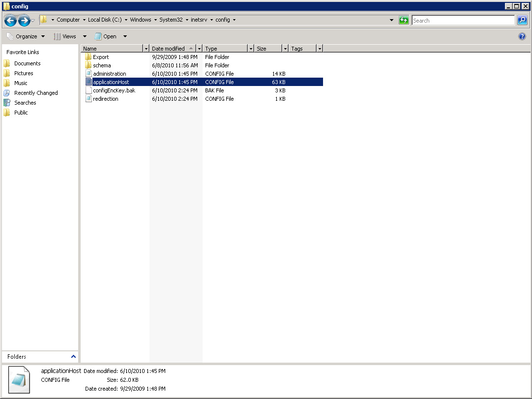Screen dimensions: 532x399
Task: Click the folder icon in the address bar
Action: (x=43, y=20)
